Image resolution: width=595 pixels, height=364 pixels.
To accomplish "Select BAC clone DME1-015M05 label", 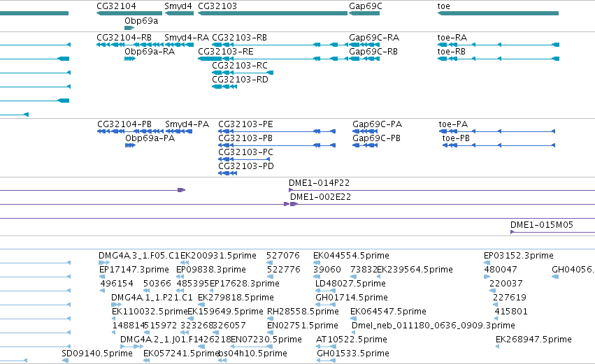I will tap(542, 225).
